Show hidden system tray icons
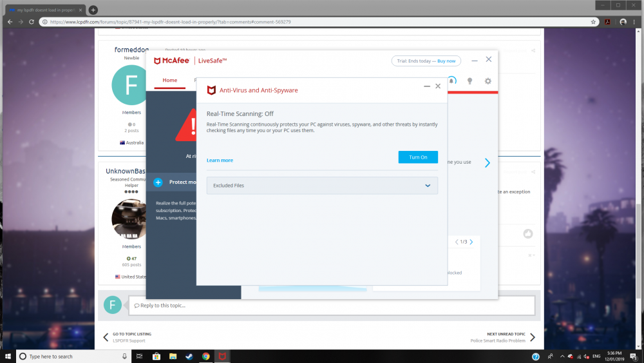The height and width of the screenshot is (363, 644). (562, 357)
